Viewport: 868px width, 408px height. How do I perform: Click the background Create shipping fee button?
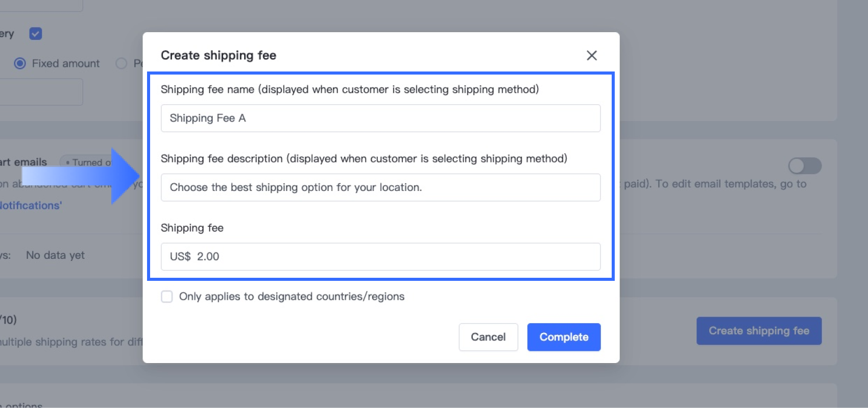coord(758,331)
